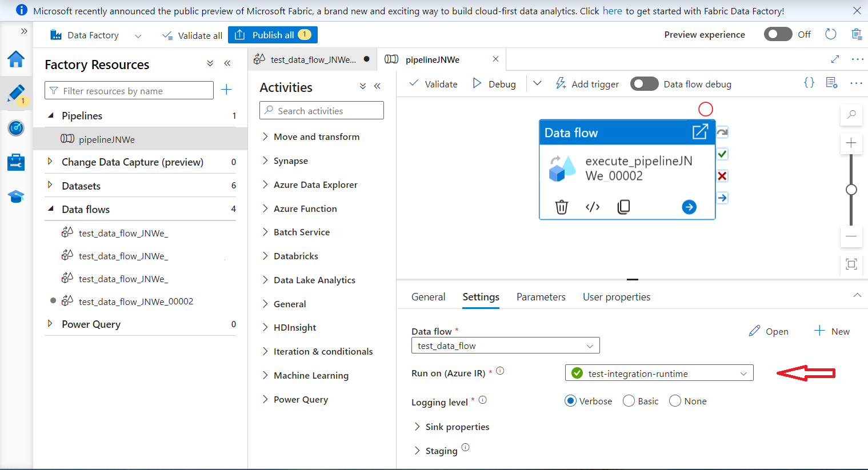Switch to the Parameters tab
The height and width of the screenshot is (470, 868).
[541, 297]
